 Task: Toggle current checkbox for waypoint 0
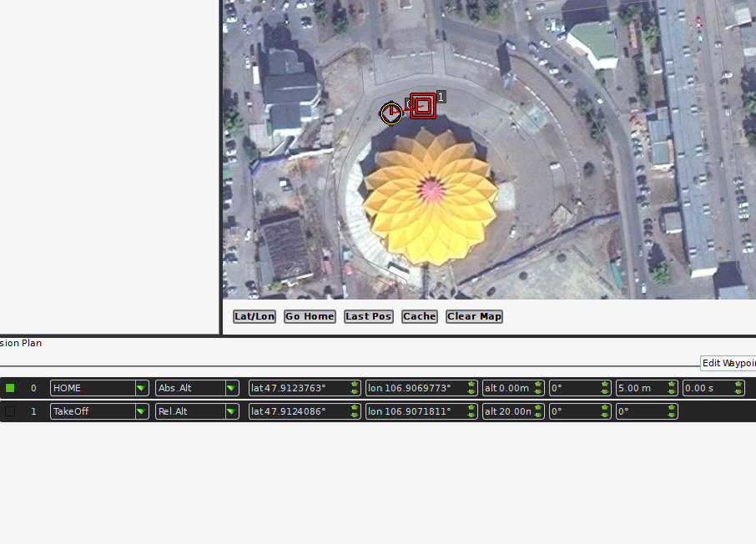(10, 388)
